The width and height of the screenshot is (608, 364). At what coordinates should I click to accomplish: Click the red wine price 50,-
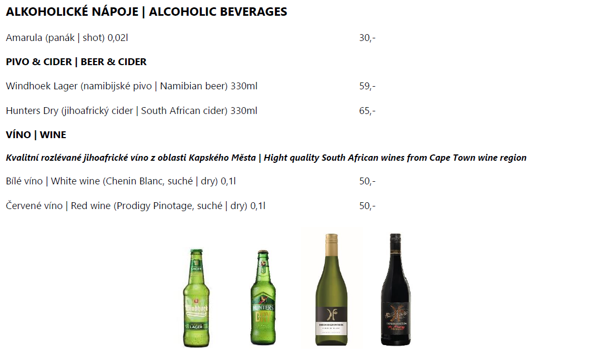(367, 205)
